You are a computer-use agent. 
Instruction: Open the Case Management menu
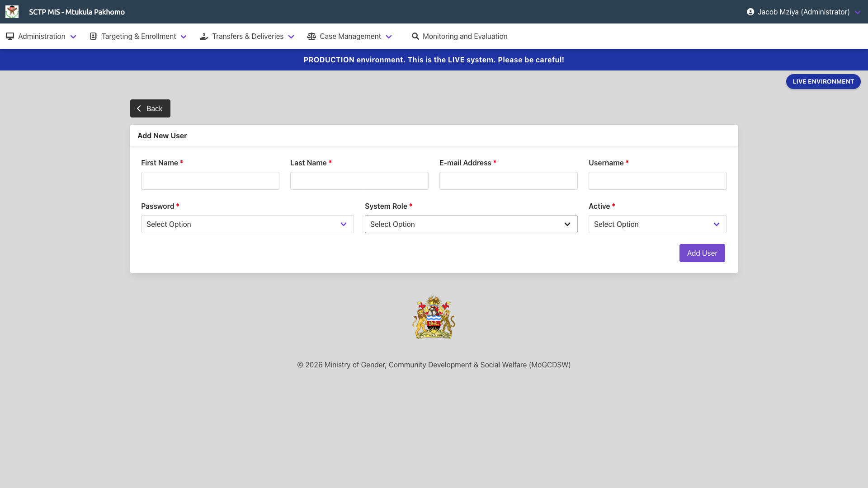pos(350,36)
